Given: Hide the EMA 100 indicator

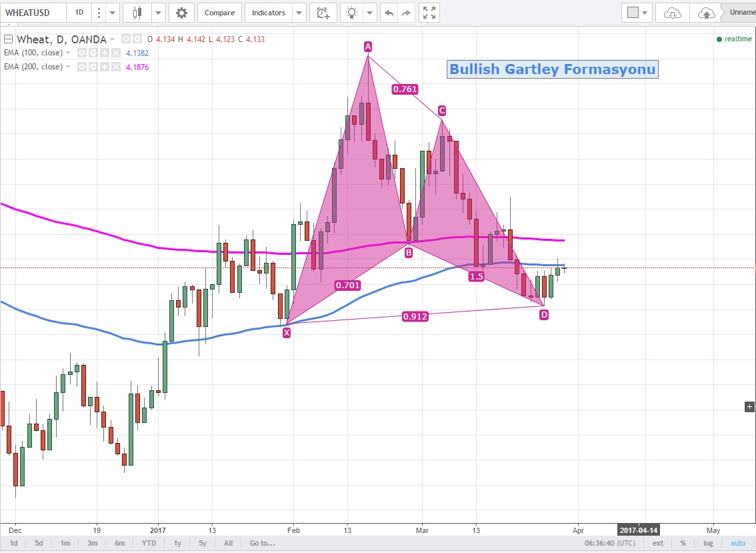Looking at the screenshot, I should tap(82, 53).
